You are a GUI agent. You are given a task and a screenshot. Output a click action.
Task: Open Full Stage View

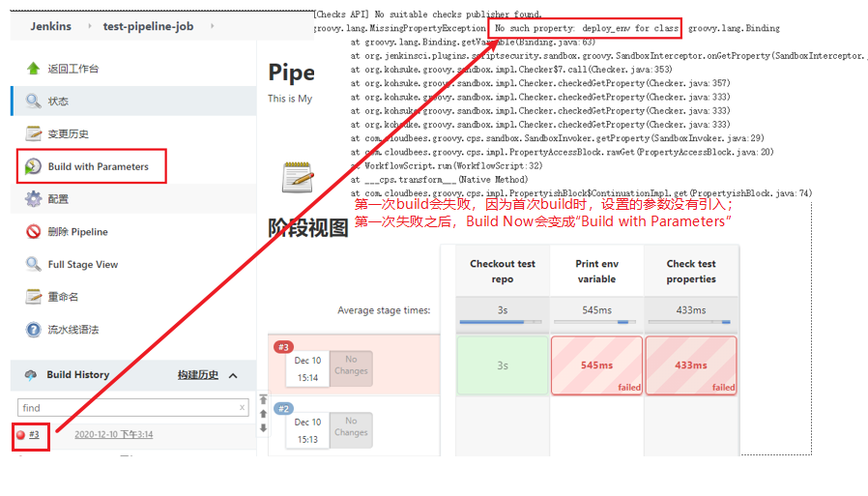pyautogui.click(x=83, y=265)
